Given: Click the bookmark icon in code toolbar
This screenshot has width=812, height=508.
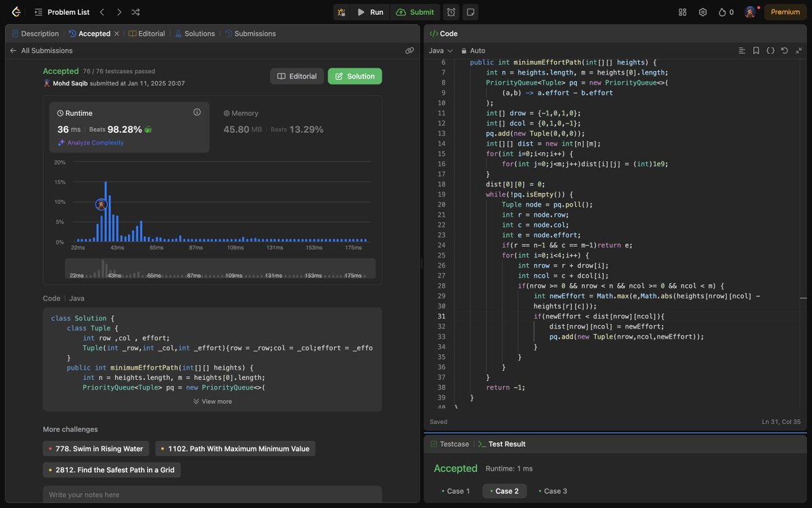Looking at the screenshot, I should (x=756, y=51).
